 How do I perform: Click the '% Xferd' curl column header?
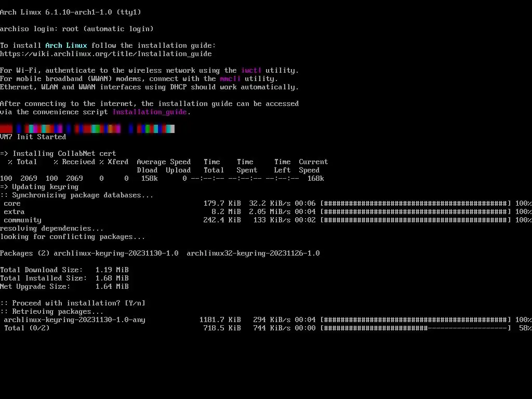click(114, 162)
